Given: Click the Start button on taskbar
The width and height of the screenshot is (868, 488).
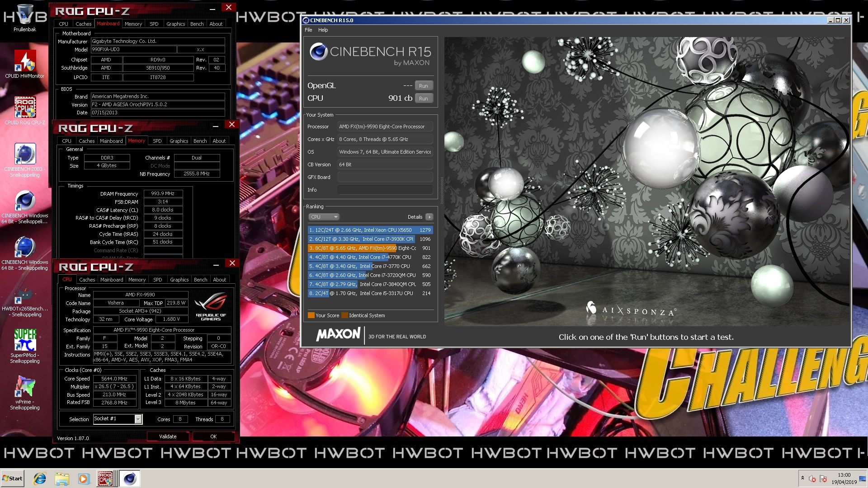Looking at the screenshot, I should (x=13, y=479).
